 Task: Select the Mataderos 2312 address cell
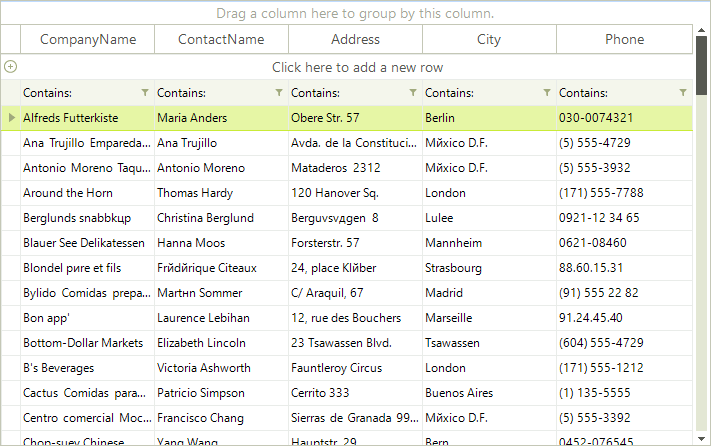click(356, 168)
